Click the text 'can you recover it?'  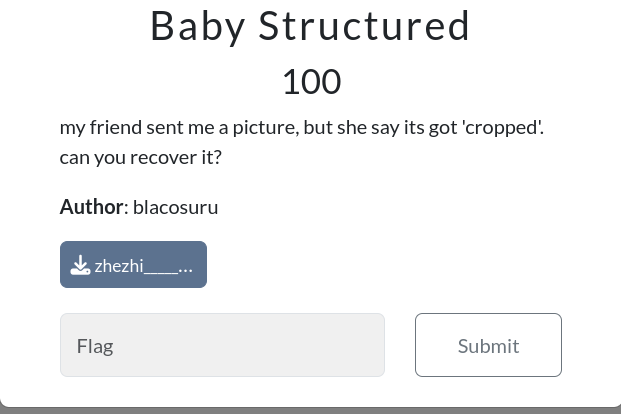point(140,157)
